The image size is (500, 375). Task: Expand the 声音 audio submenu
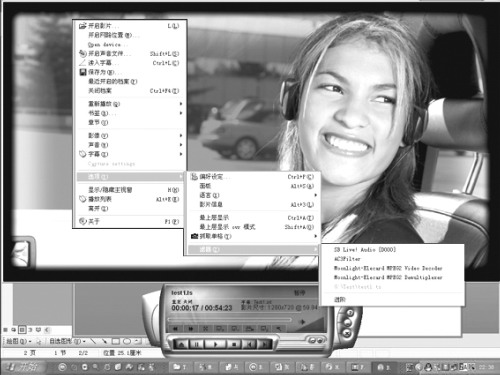pos(130,145)
